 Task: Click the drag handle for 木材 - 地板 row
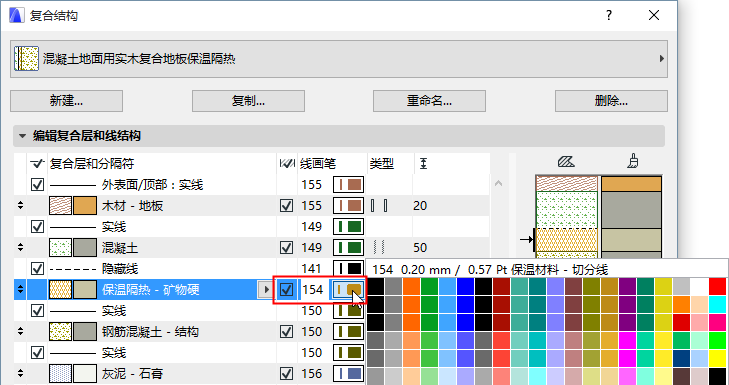click(20, 206)
